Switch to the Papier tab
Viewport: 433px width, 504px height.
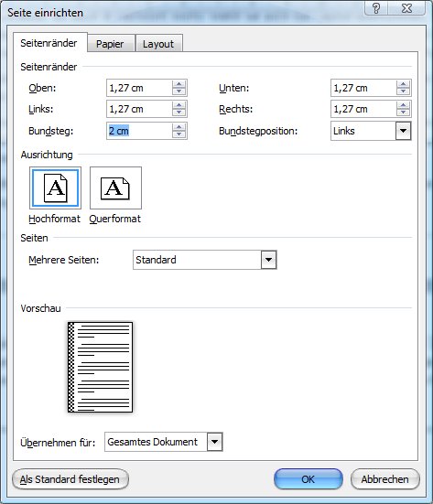pos(110,44)
